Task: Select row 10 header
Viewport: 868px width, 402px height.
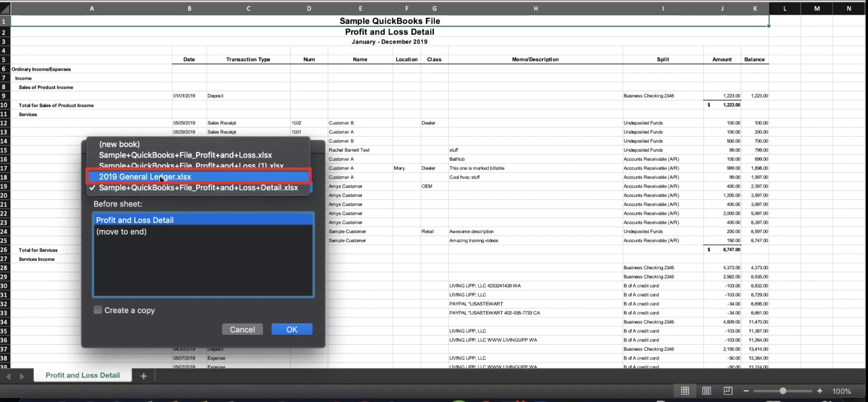Action: 5,105
